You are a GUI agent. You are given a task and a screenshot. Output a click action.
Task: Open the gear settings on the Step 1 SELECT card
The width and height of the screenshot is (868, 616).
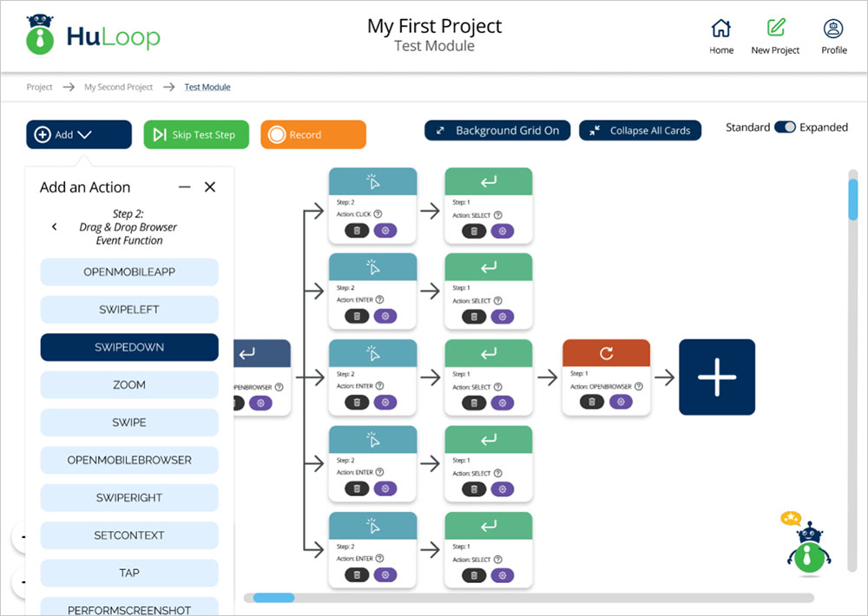pyautogui.click(x=502, y=231)
